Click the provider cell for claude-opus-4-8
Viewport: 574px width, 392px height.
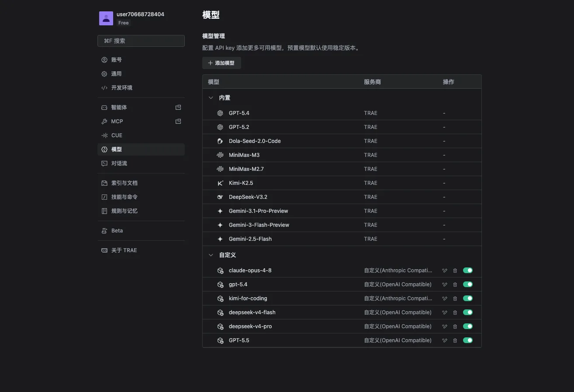[398, 271]
